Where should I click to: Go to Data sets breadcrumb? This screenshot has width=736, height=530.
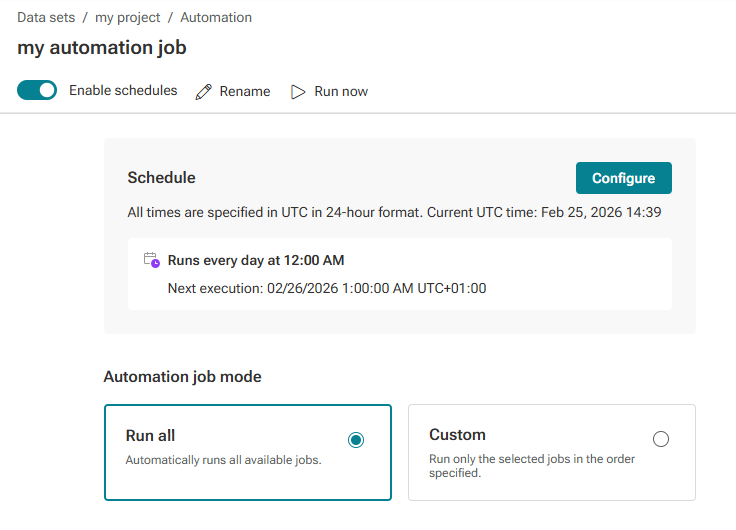pyautogui.click(x=46, y=17)
